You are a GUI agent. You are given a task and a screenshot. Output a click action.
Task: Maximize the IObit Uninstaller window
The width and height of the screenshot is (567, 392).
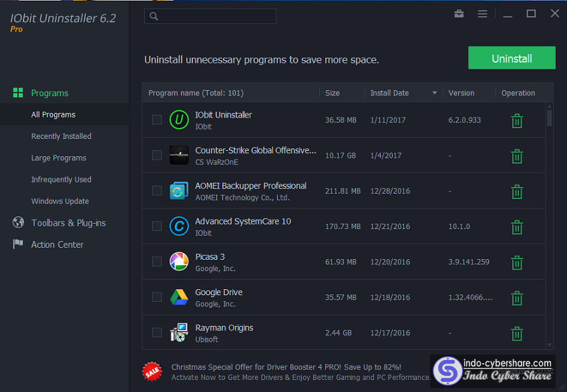point(531,14)
